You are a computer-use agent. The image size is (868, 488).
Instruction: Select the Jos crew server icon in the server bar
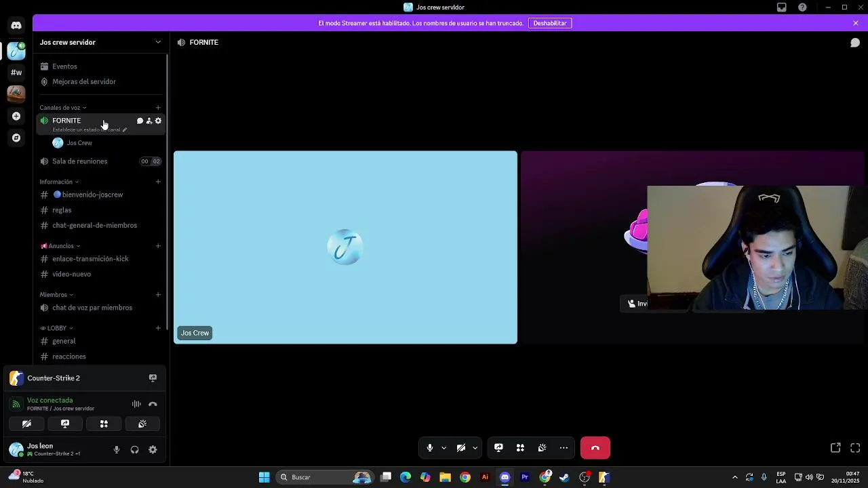[16, 50]
